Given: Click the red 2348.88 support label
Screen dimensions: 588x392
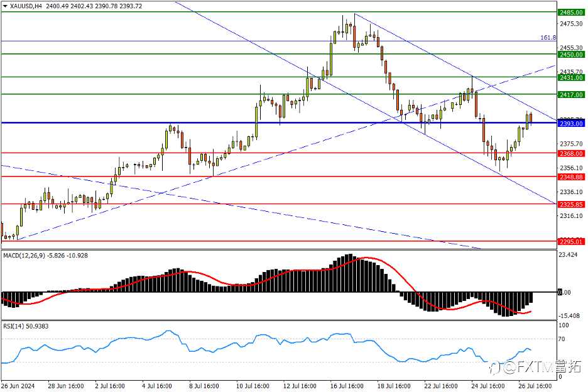Looking at the screenshot, I should (571, 177).
